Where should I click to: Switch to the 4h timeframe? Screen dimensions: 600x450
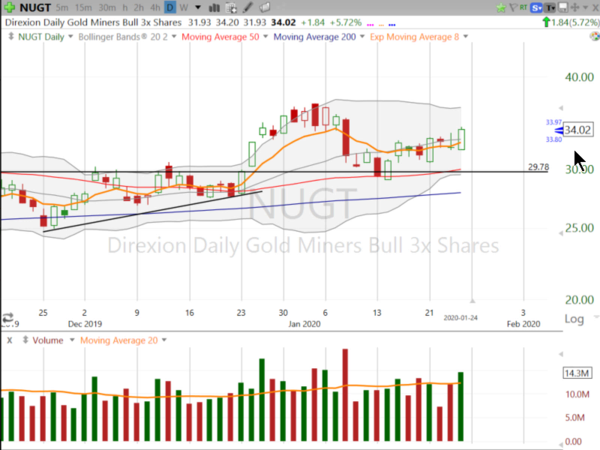(155, 8)
